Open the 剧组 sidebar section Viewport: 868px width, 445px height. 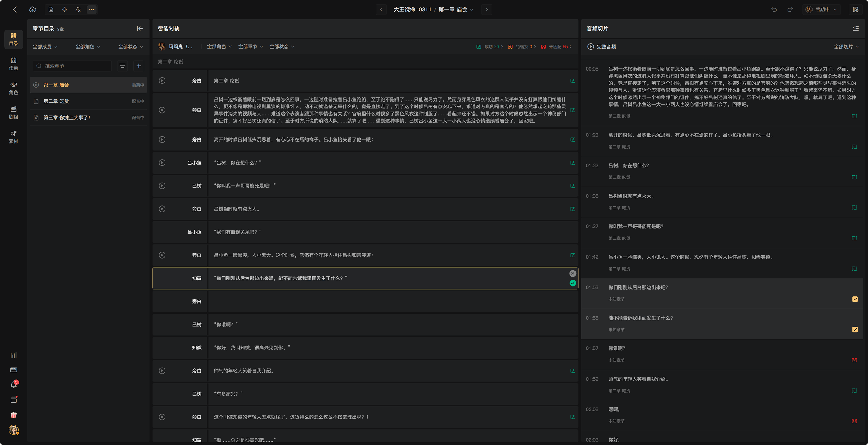point(14,113)
